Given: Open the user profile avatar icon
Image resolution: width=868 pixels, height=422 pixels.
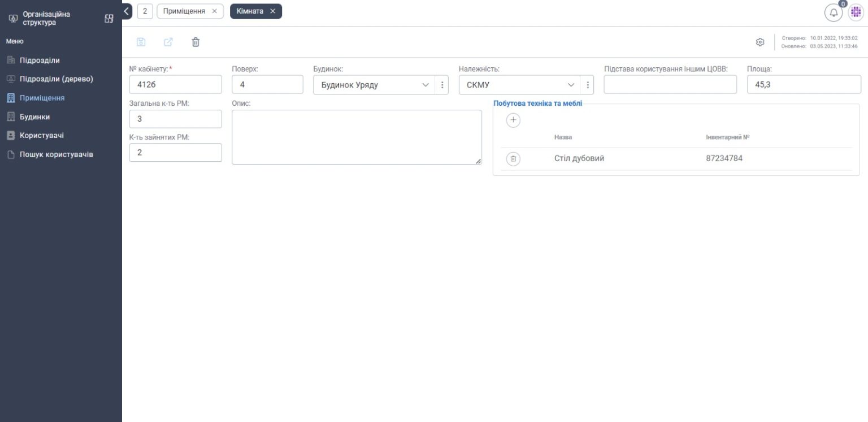Looking at the screenshot, I should 856,11.
